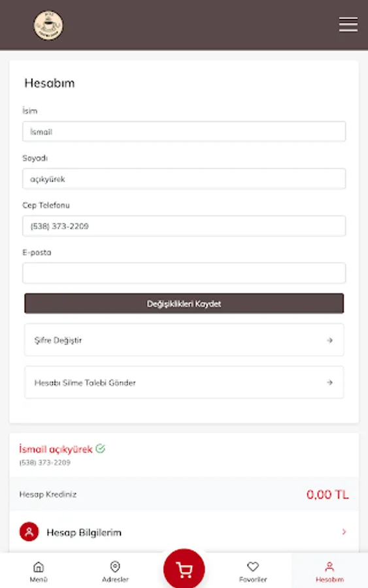Select the Cep Telefonu field
The image size is (368, 588).
click(184, 226)
